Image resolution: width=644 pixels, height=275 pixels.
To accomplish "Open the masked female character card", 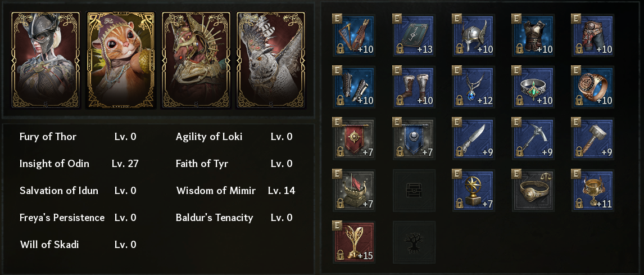I will [45, 60].
